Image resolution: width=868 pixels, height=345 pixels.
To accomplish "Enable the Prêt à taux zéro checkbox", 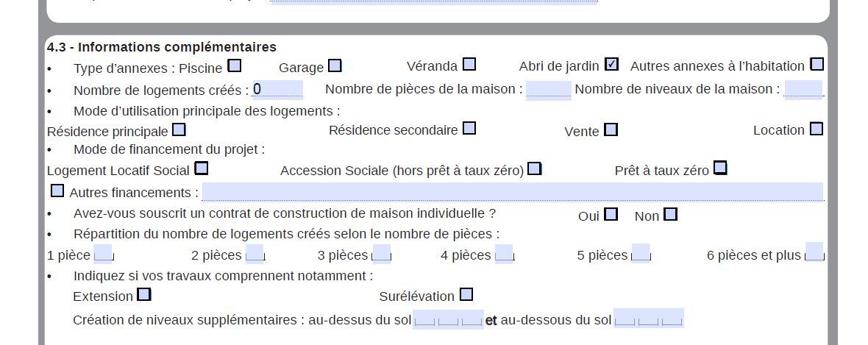I will pos(720,168).
